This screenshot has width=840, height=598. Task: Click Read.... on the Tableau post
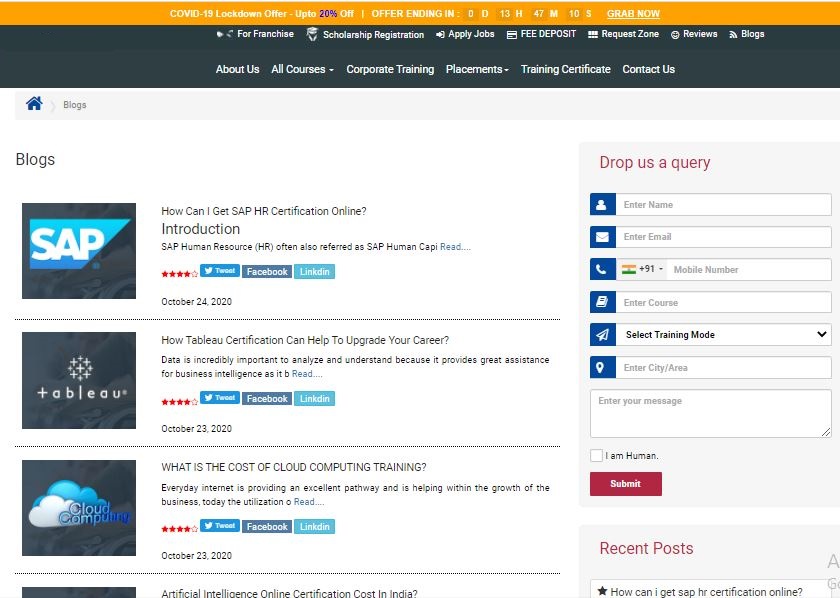[x=307, y=374]
